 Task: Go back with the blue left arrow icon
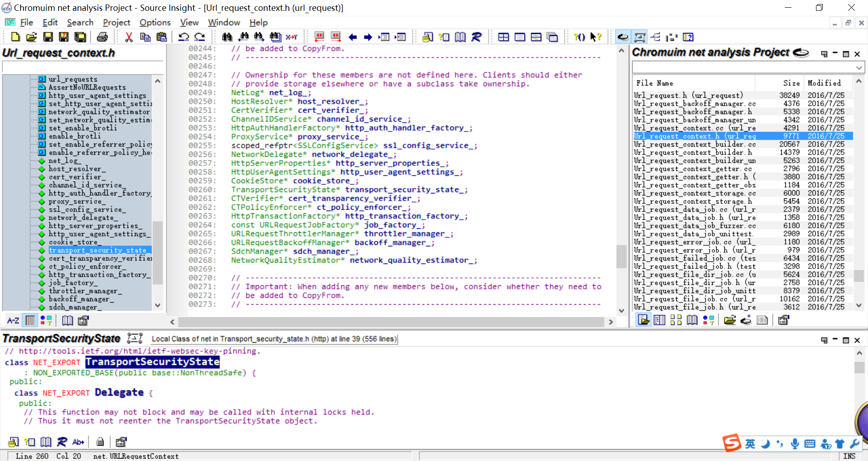[x=353, y=37]
